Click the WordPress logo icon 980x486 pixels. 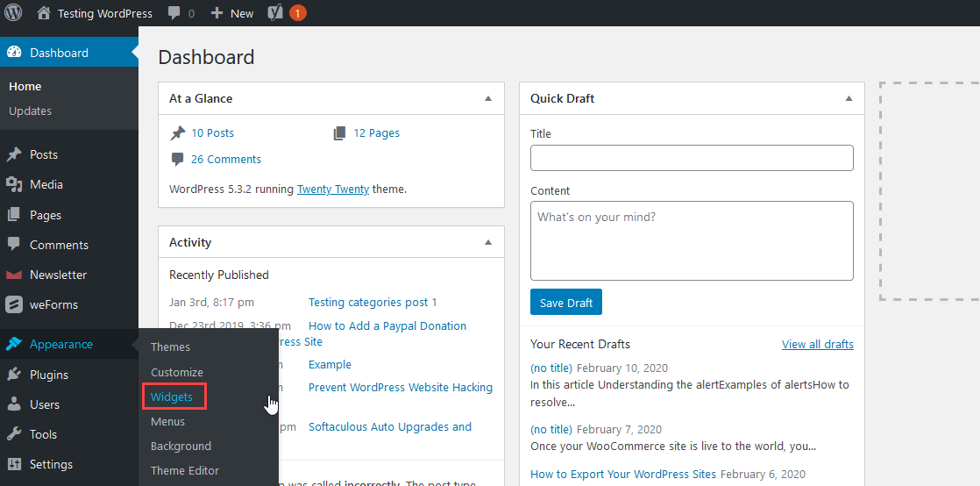point(13,13)
